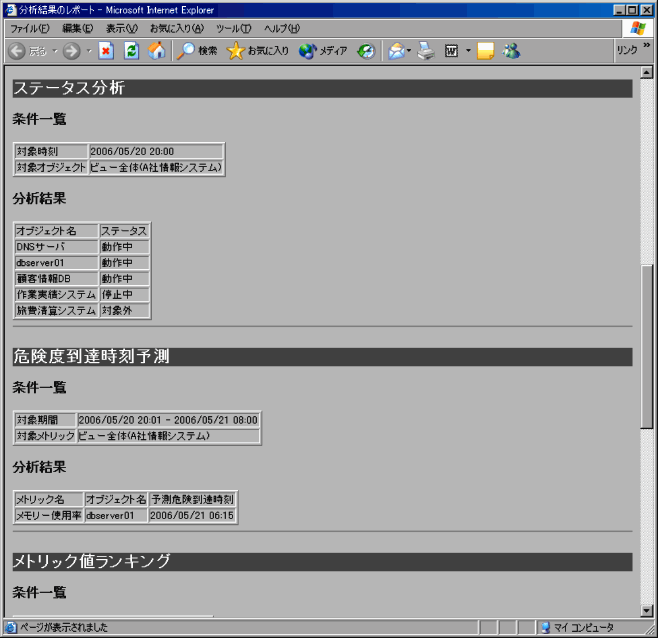Click the 2006/05/21 06:15 predicted time cell
This screenshot has width=658, height=638.
click(x=192, y=515)
